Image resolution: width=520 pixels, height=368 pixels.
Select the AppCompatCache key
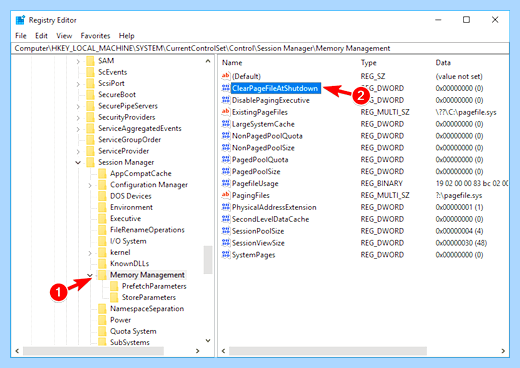[141, 174]
